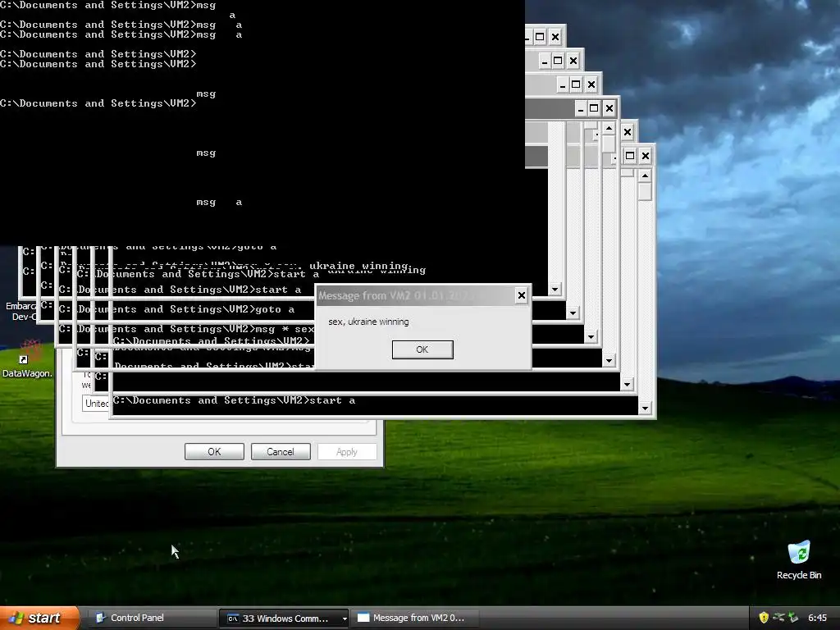840x630 pixels.
Task: Click scroll-up arrow of frontmost command window
Action: coord(645,176)
